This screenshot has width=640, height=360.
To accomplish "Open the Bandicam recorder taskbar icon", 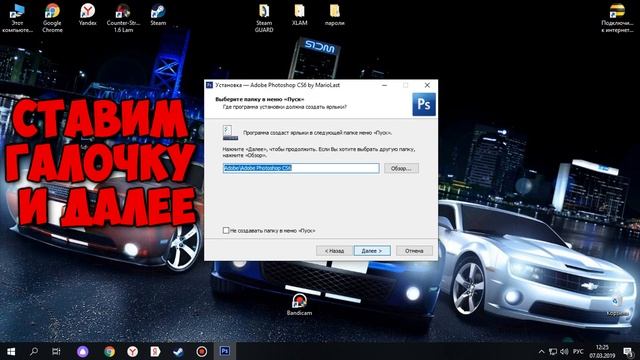I will (x=201, y=351).
